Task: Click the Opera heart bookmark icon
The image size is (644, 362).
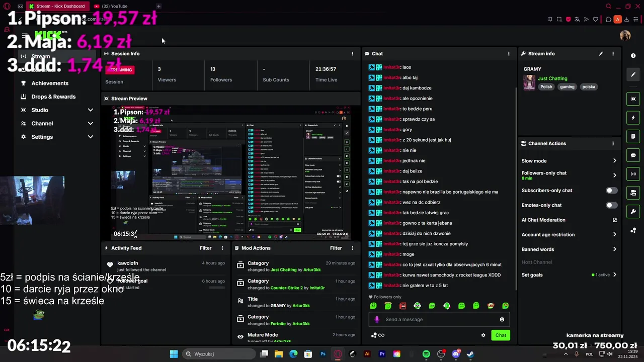Action: pyautogui.click(x=596, y=19)
